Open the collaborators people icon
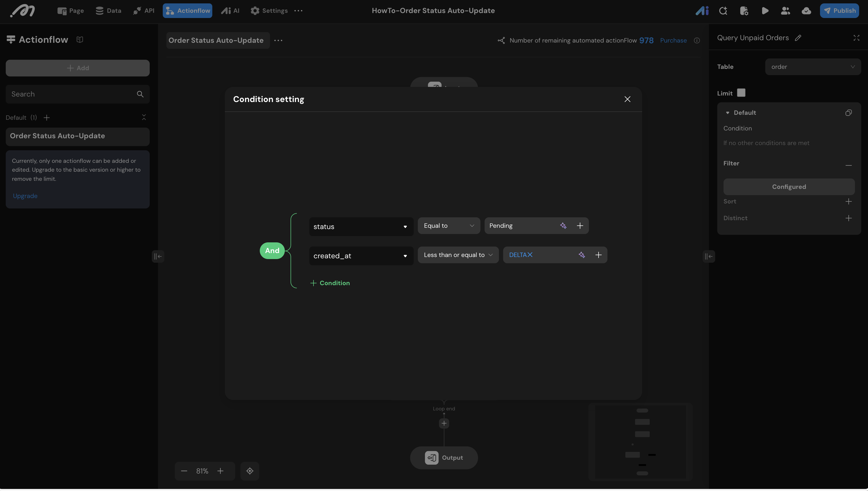 pos(785,11)
